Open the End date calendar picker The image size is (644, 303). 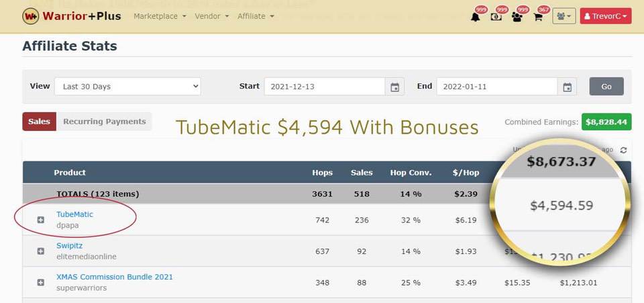coord(568,87)
